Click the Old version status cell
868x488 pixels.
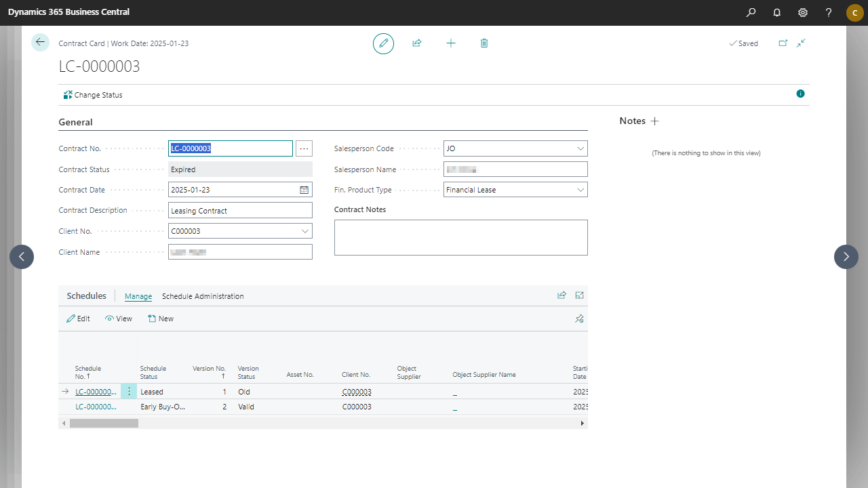[244, 392]
